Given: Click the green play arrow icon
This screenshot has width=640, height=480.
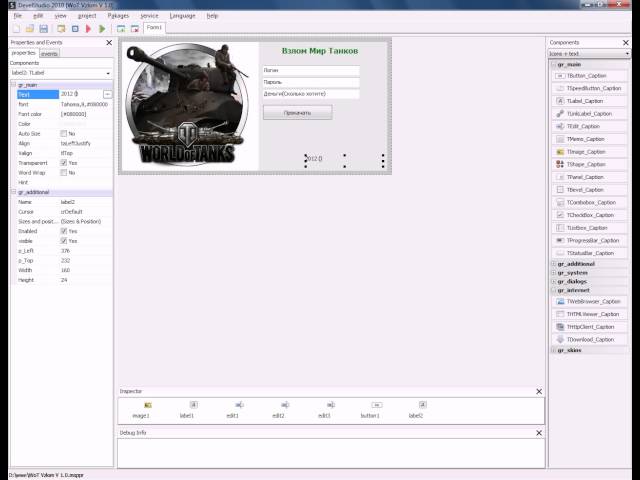Looking at the screenshot, I should (102, 29).
